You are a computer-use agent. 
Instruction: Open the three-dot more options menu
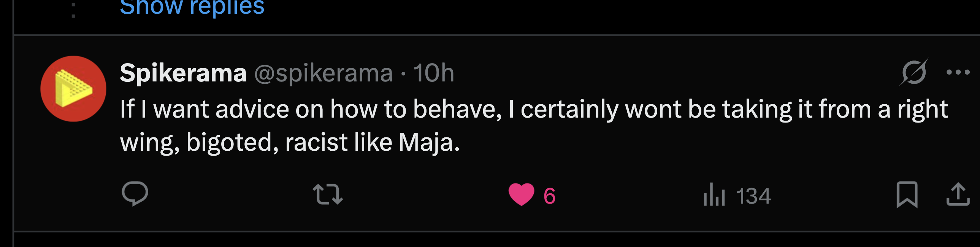pos(958,72)
